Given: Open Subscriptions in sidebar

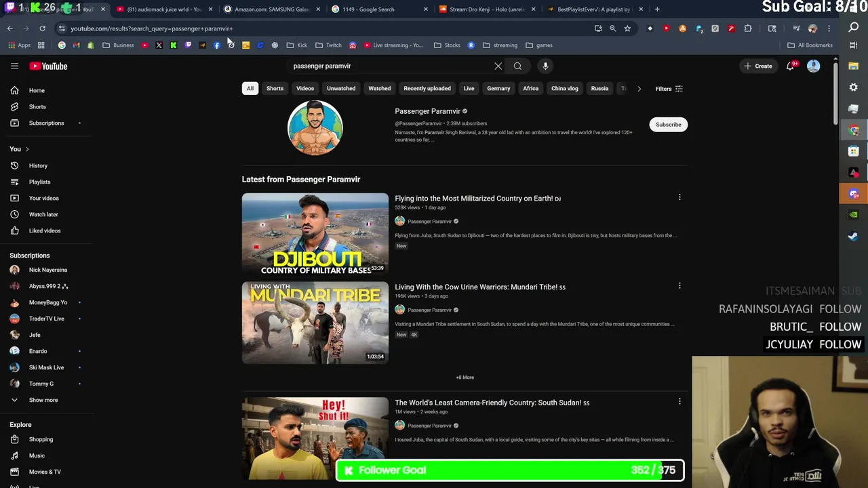Looking at the screenshot, I should [46, 123].
